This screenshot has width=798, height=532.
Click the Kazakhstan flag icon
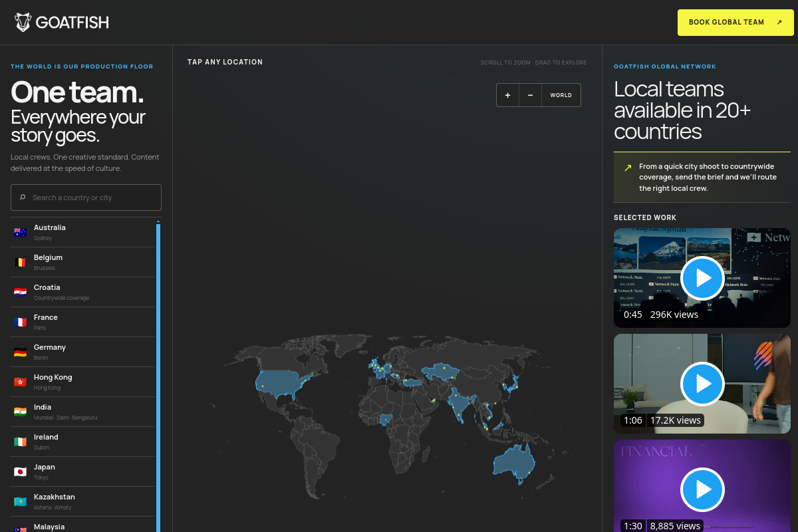[x=20, y=501]
